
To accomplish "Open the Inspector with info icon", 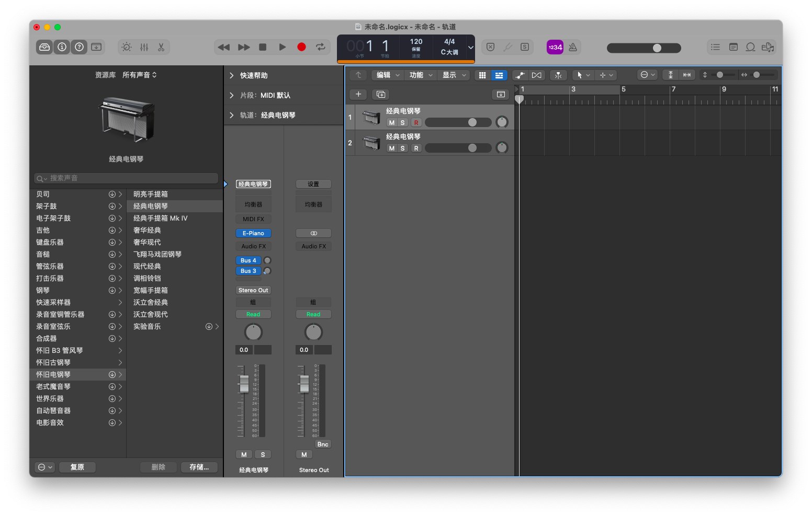I will [x=62, y=47].
